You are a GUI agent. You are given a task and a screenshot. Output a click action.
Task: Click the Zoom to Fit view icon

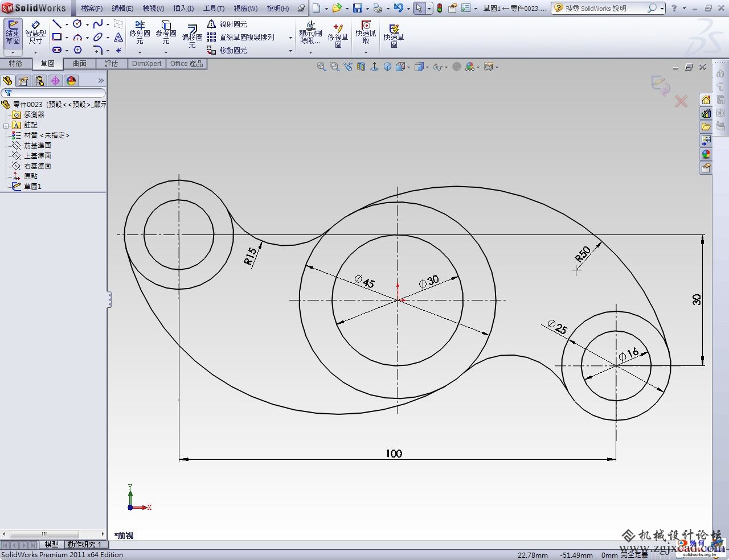coord(321,67)
